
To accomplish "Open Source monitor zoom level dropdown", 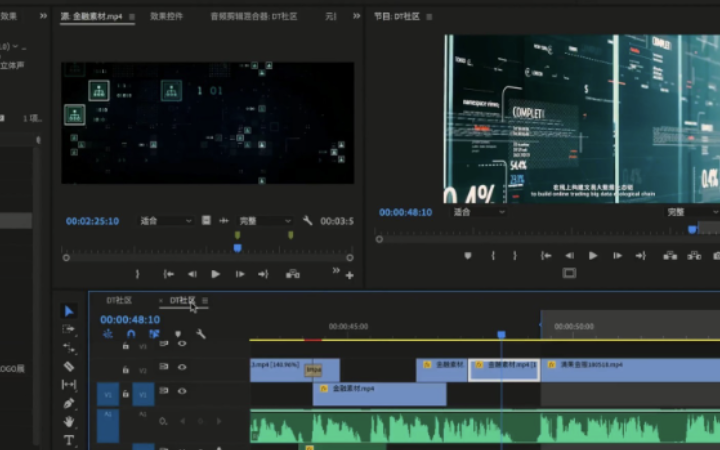I will (x=165, y=221).
